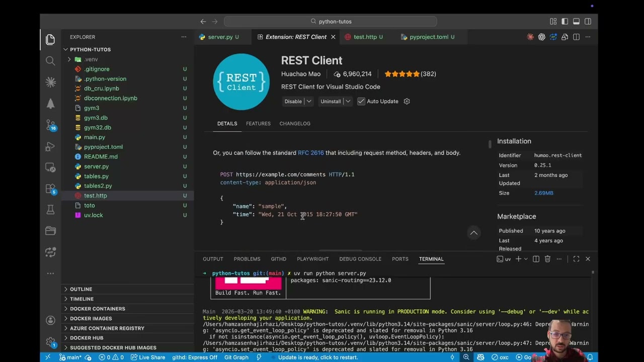Open the Testing flask view
This screenshot has height=362, width=644.
(50, 209)
